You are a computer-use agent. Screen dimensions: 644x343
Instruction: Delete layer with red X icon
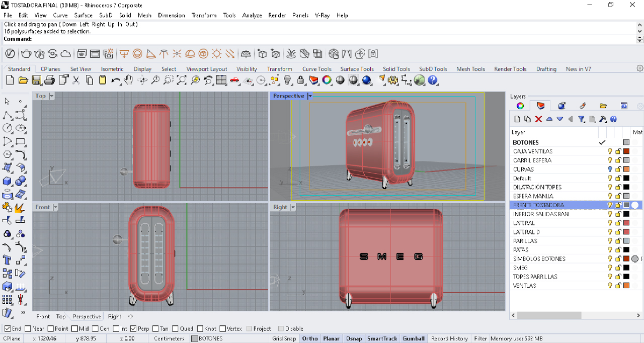point(538,119)
